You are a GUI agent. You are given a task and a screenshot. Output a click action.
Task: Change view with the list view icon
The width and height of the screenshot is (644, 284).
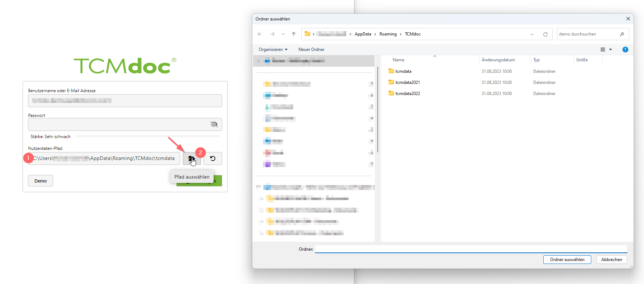[603, 49]
